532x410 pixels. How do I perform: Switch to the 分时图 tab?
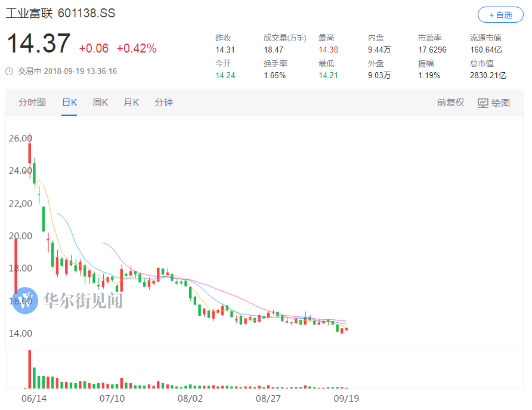tap(32, 103)
